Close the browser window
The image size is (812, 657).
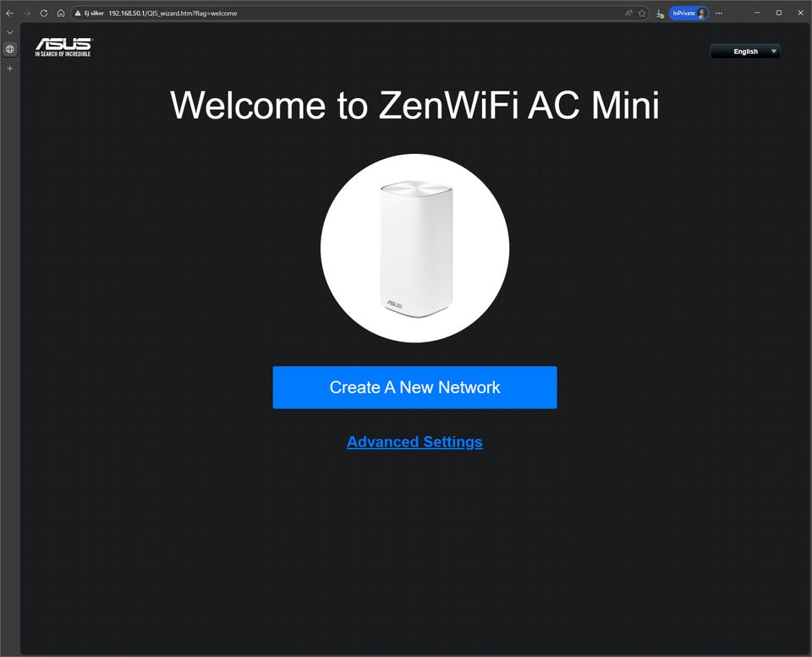tap(801, 13)
